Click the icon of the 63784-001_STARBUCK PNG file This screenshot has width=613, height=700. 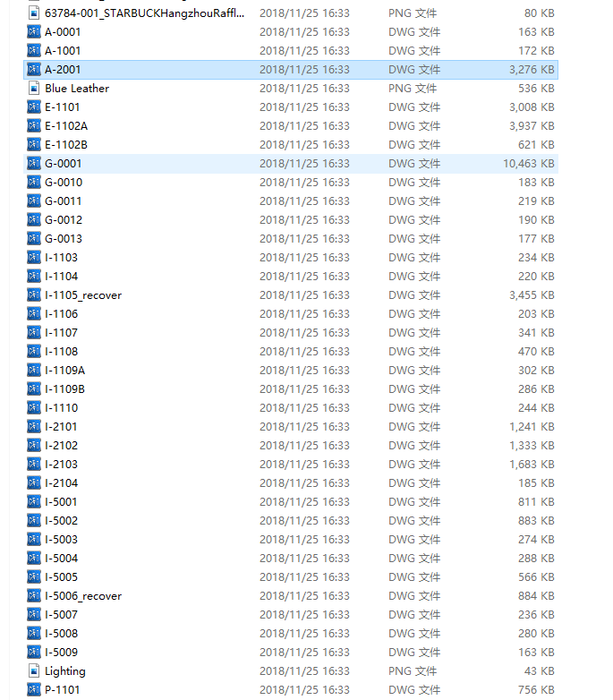pyautogui.click(x=34, y=13)
